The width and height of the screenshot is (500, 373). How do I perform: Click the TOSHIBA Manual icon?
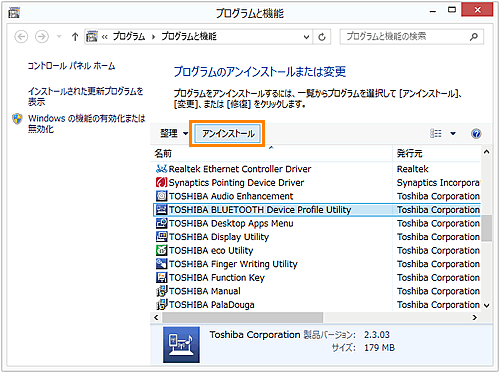tap(161, 291)
